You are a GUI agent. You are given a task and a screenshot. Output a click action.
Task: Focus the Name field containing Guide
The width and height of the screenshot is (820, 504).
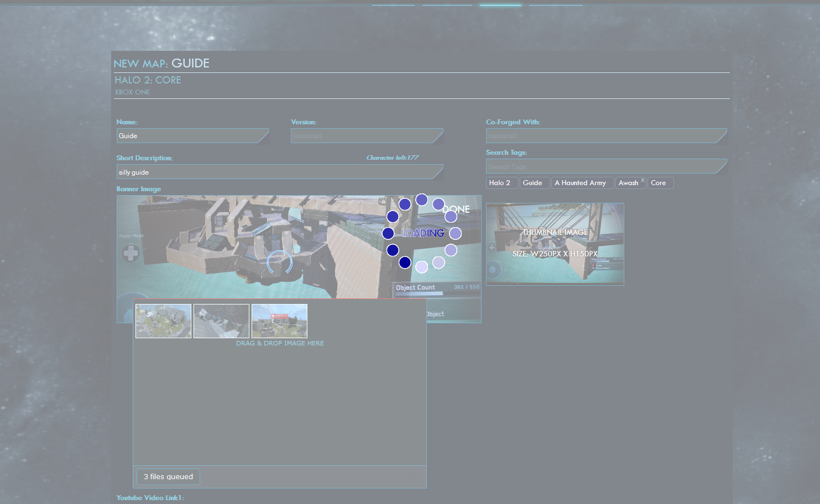(x=192, y=136)
